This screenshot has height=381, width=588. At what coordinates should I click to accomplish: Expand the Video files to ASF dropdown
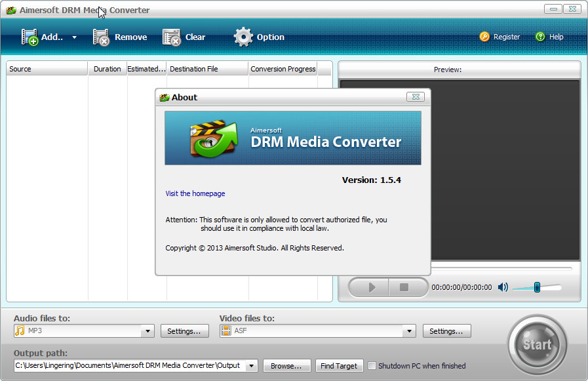409,331
